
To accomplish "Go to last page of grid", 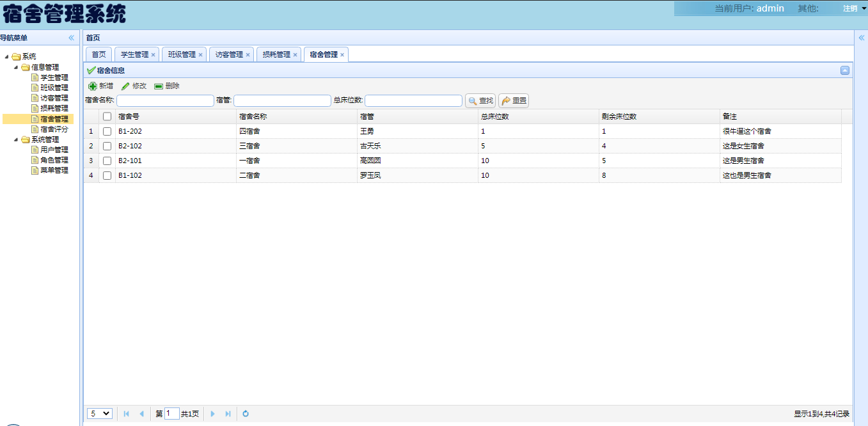I will pos(228,414).
